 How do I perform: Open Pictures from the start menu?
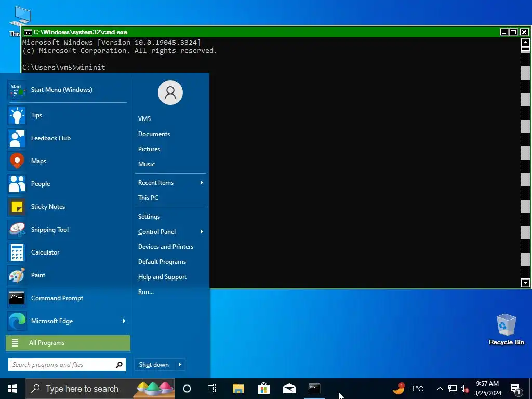pos(149,149)
